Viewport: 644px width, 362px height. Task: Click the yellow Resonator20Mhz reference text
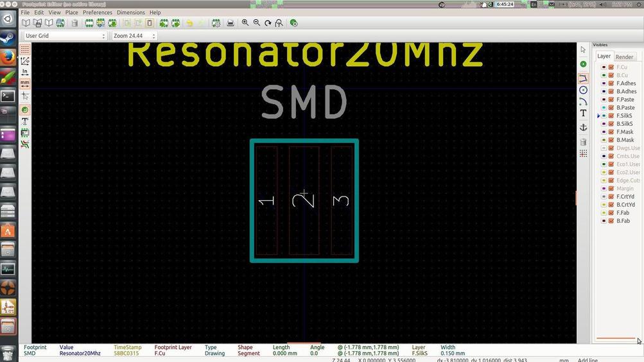click(305, 55)
